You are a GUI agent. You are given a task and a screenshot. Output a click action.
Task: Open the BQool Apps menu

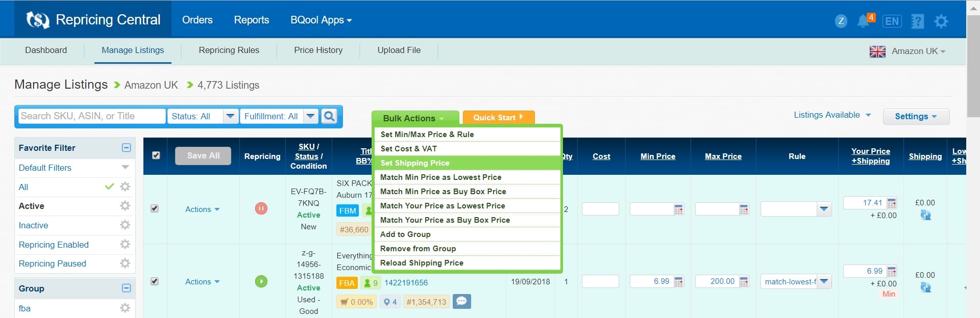[x=321, y=20]
